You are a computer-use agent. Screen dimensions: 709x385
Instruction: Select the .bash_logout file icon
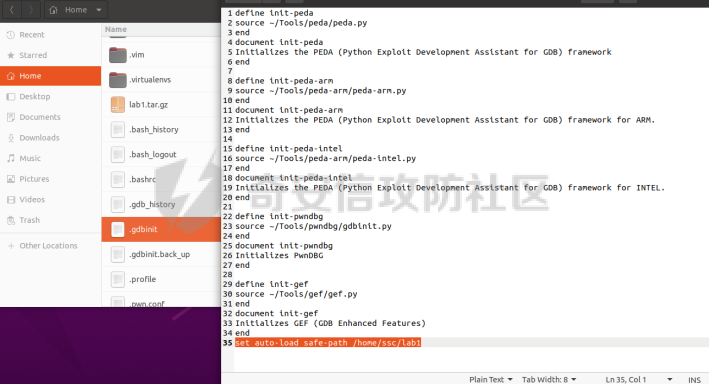tap(118, 154)
